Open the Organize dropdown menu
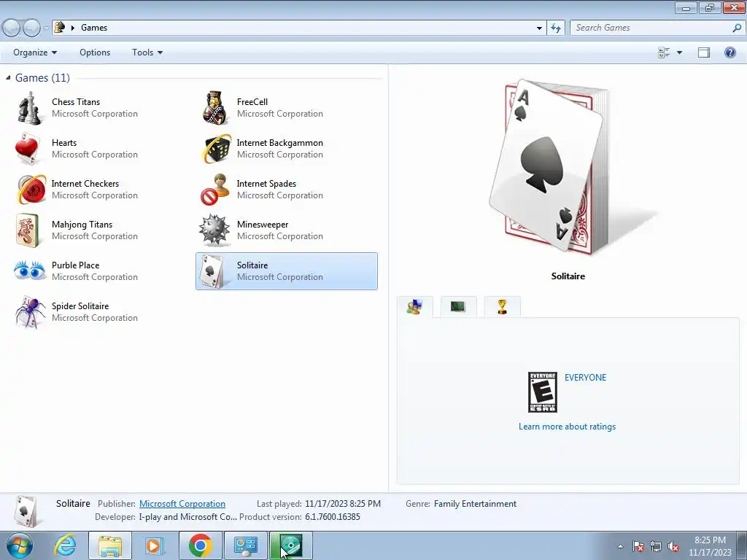 point(35,52)
